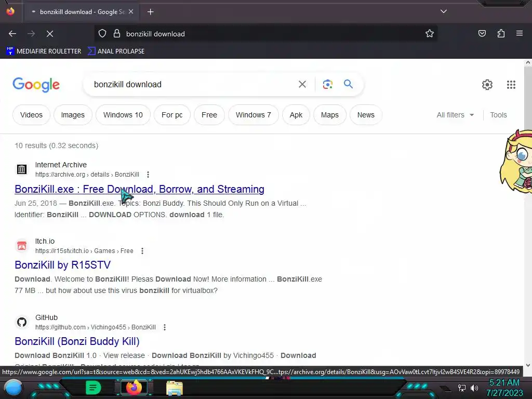Open network status in system tray
The image size is (532, 399).
coord(461,388)
